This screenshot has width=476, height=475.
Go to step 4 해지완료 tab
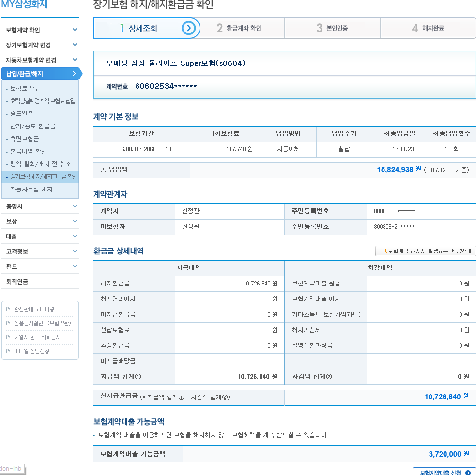click(428, 28)
